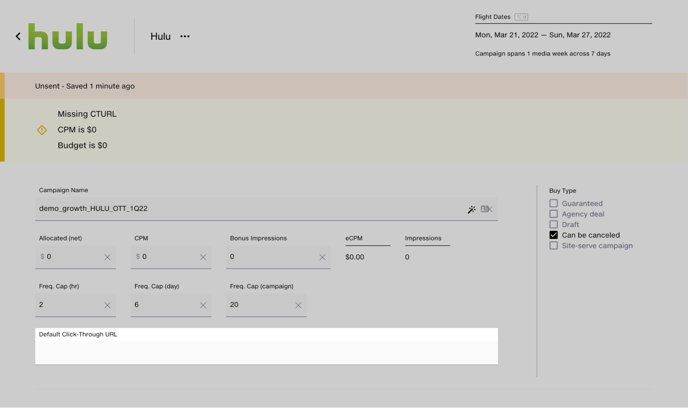688x408 pixels.
Task: Click the Flight Dates shortcut badge
Action: [x=521, y=17]
